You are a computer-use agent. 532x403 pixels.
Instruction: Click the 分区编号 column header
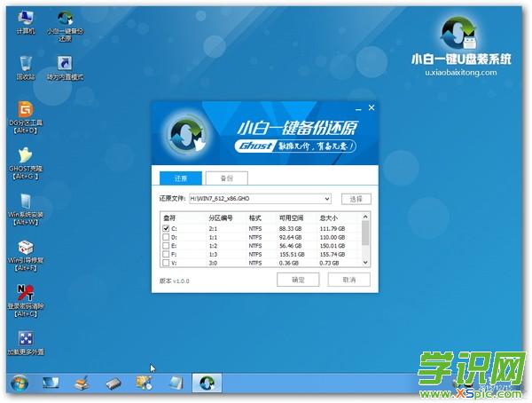(221, 218)
